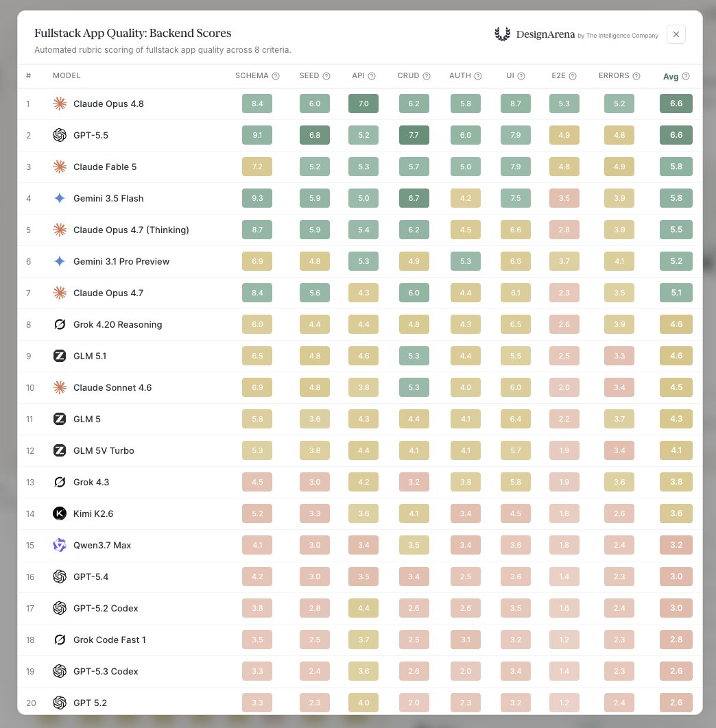Open the ERRORS column help icon
The image size is (716, 728).
636,76
